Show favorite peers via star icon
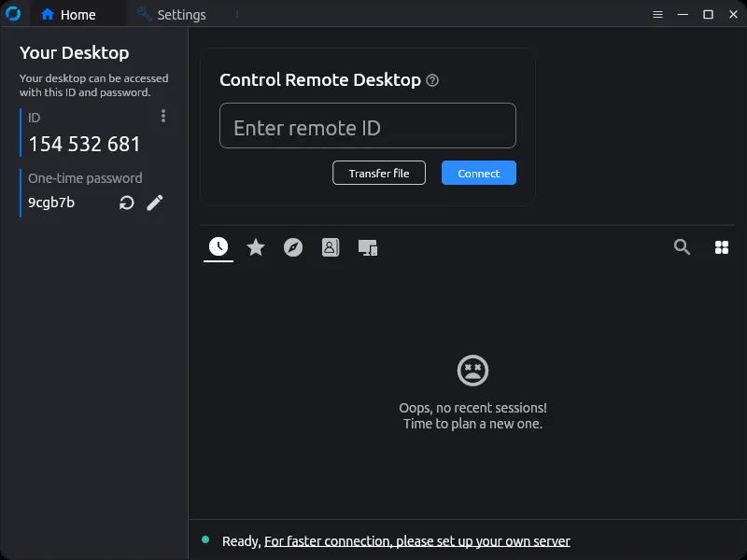747x560 pixels. [x=256, y=247]
